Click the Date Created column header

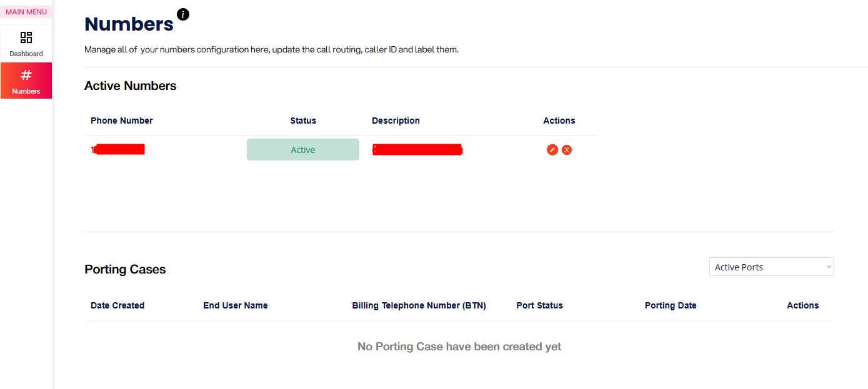(117, 305)
